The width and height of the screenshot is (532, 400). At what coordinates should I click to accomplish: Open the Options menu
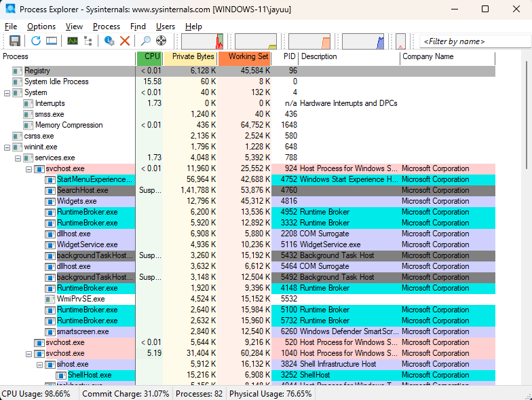coord(41,26)
